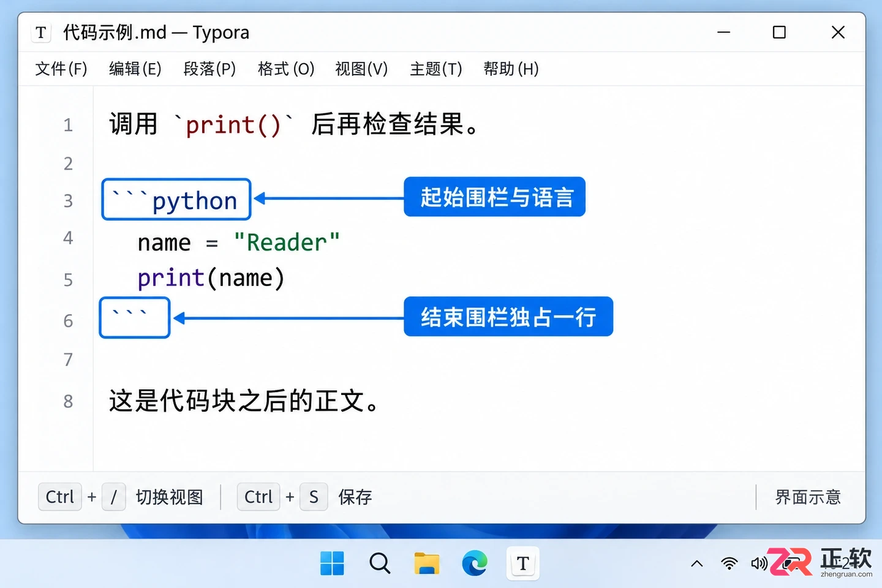The width and height of the screenshot is (882, 588).
Task: Open File Explorer from taskbar
Action: click(x=427, y=563)
